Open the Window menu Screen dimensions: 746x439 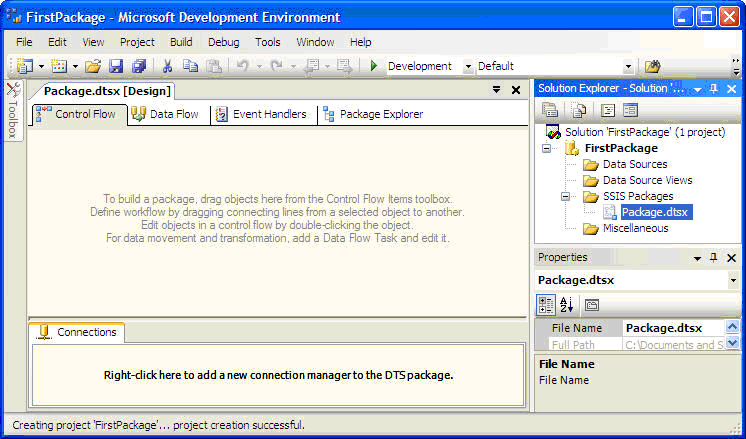click(315, 42)
